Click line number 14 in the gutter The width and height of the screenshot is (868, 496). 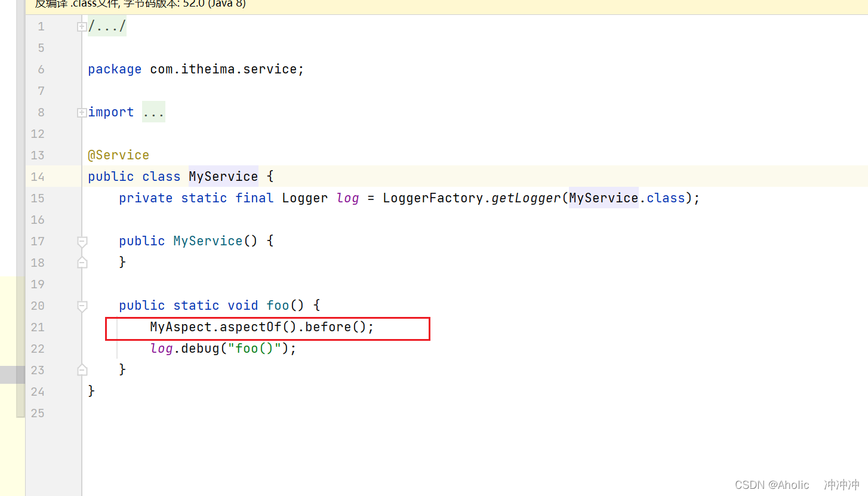pos(38,177)
